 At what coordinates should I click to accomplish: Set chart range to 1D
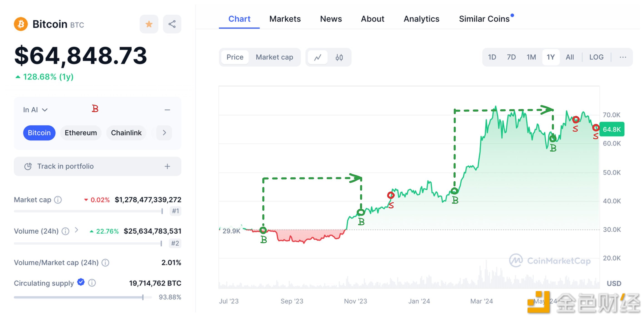[492, 57]
